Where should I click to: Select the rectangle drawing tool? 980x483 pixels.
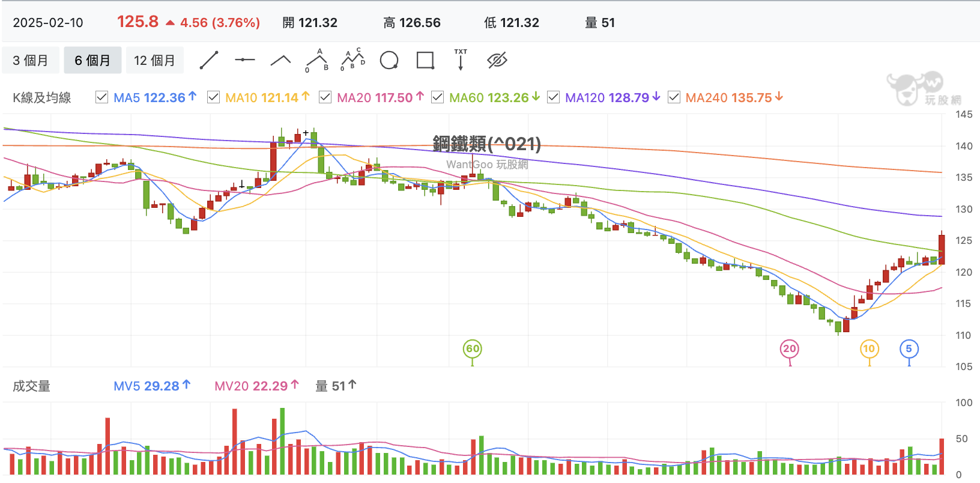(x=425, y=60)
